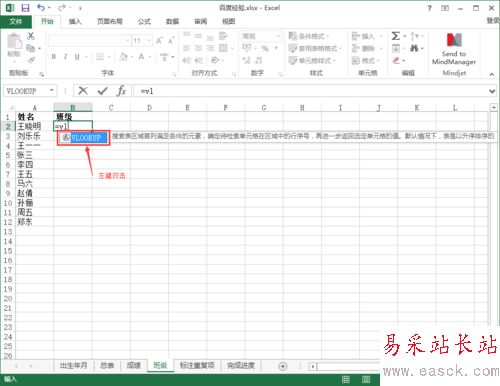Click the Cut scissors icon
Screen dimensions: 500x386
31,36
